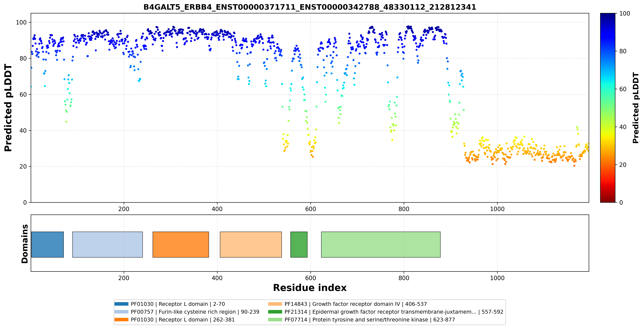Select the peach Growth factor domain IV bar
644x329 pixels.
click(251, 244)
